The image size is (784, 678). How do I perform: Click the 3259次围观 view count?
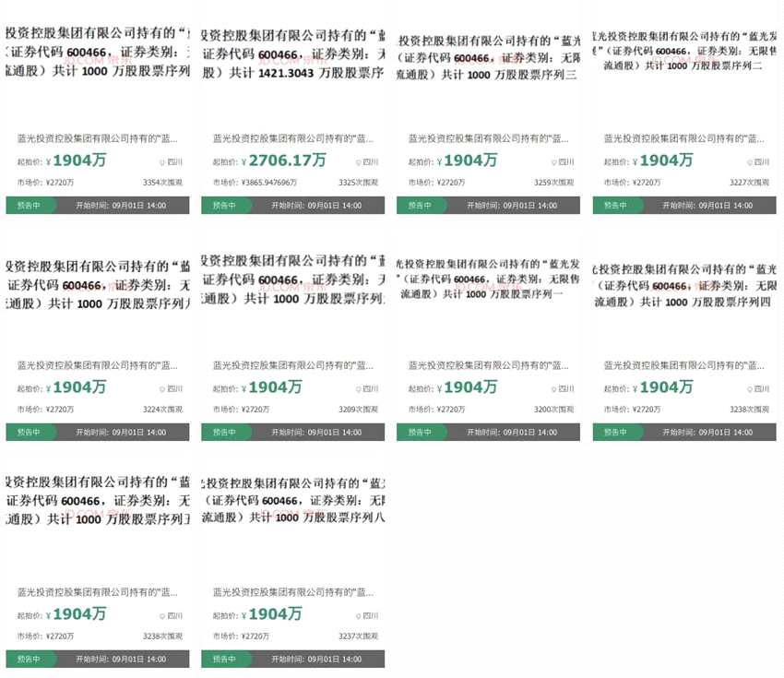click(554, 183)
